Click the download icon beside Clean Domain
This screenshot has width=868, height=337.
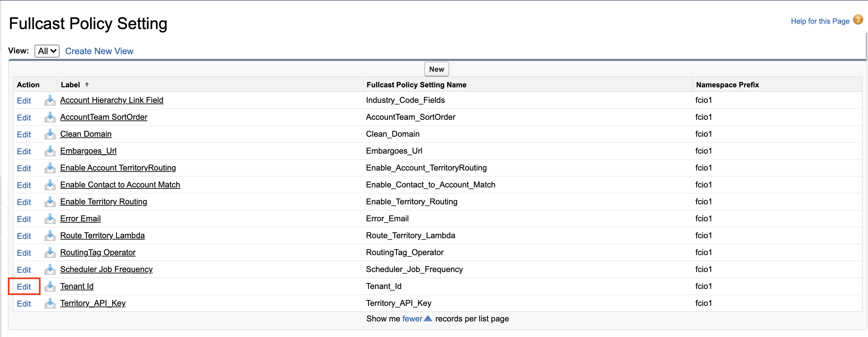point(50,134)
